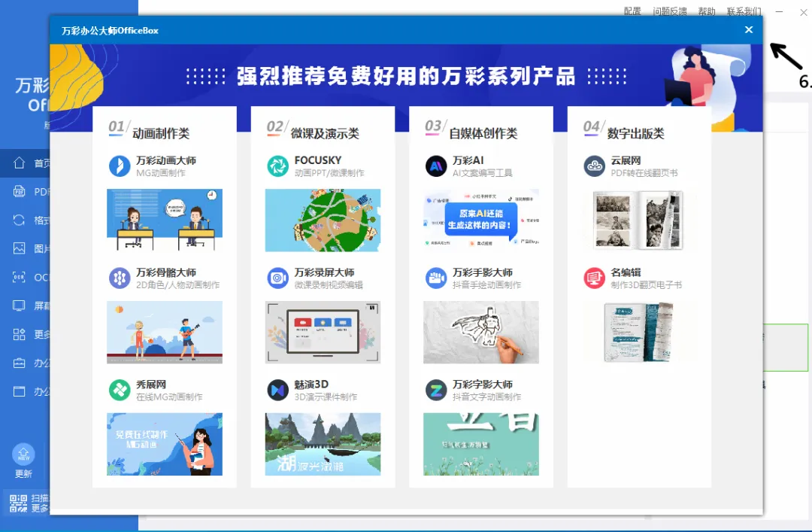Screen dimensions: 812x532
Task: Click the OCR sidebar icon
Action: 19,277
